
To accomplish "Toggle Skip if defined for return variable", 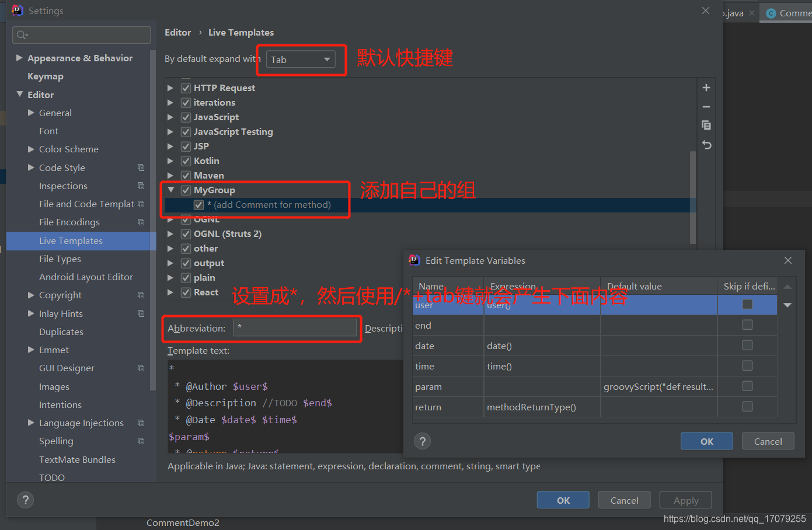I will [x=747, y=407].
